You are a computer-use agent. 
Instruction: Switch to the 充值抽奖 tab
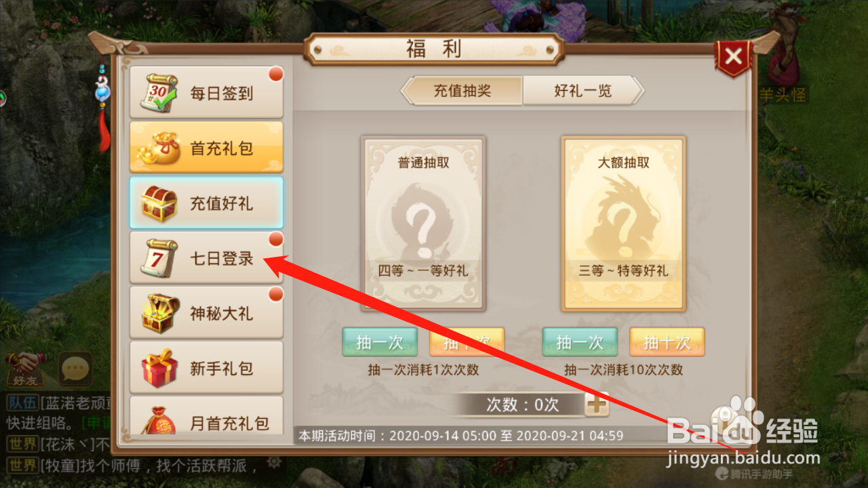coord(462,91)
